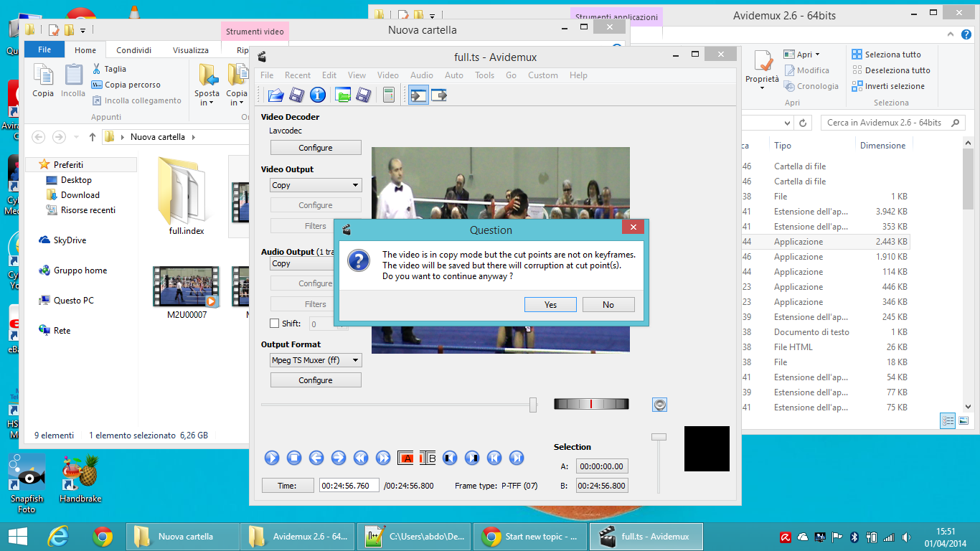Toggle the audio Shift checkbox
Image resolution: width=980 pixels, height=551 pixels.
click(x=274, y=324)
